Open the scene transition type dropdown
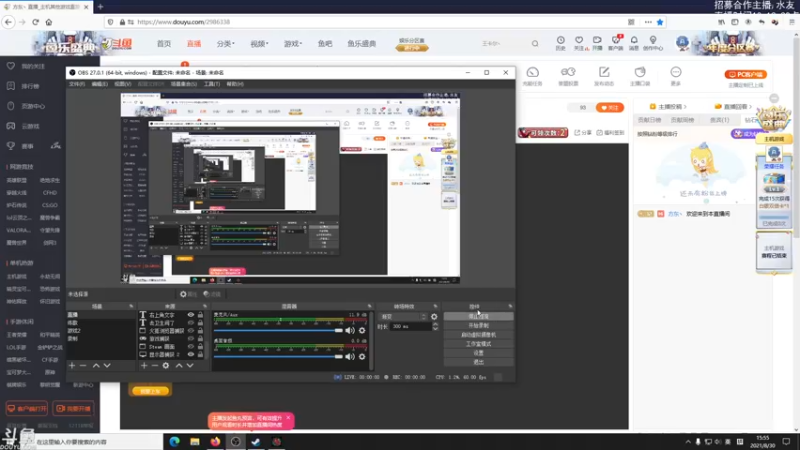 403,316
